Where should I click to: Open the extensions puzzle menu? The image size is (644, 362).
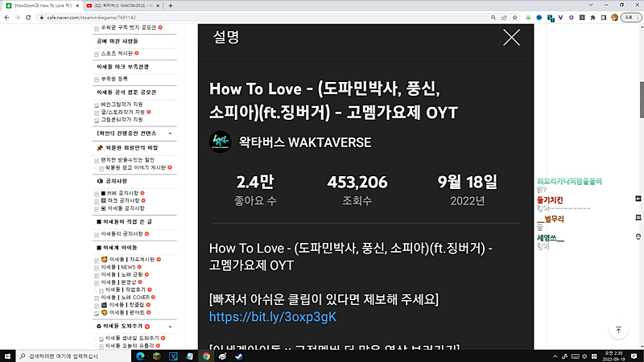pyautogui.click(x=592, y=18)
